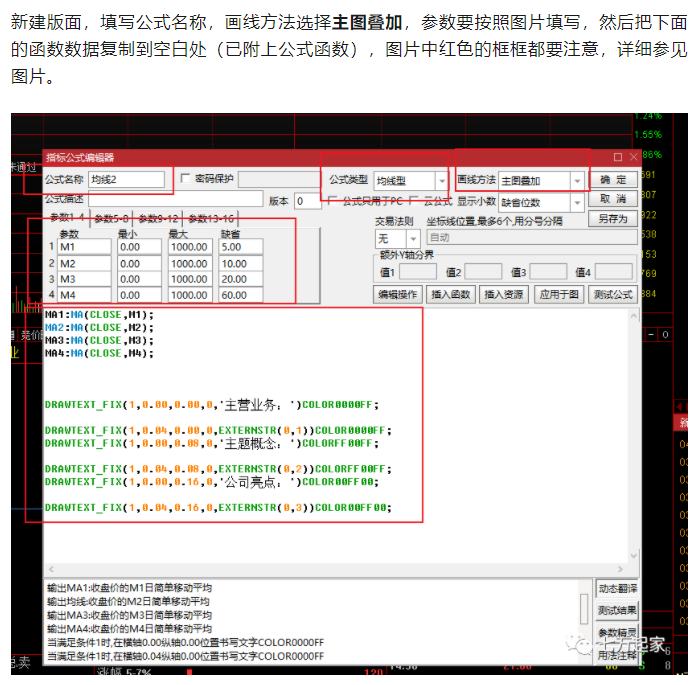This screenshot has height=685, width=699.
Task: Click the default value field 5.00
Action: 241,247
